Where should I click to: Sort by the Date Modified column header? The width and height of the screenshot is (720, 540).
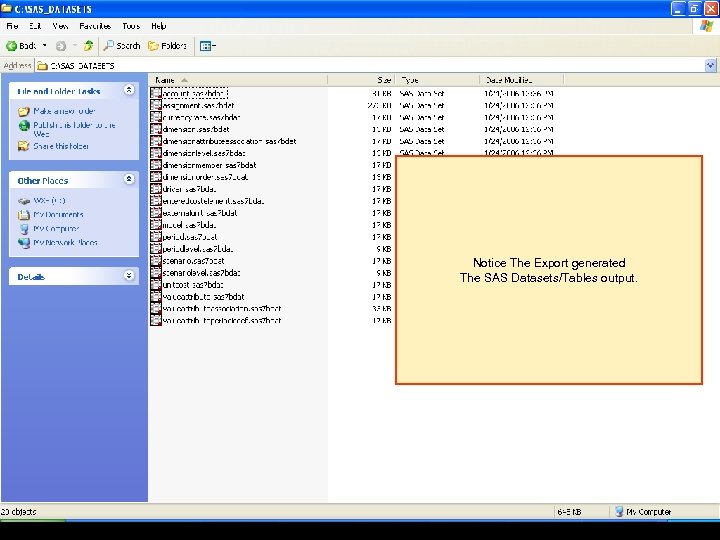521,80
